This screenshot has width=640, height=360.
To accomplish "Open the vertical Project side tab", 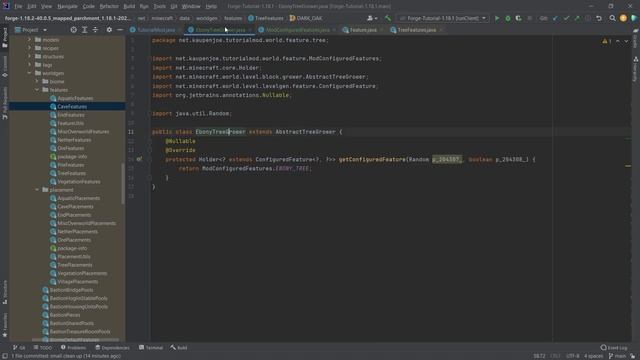I will pos(5,37).
